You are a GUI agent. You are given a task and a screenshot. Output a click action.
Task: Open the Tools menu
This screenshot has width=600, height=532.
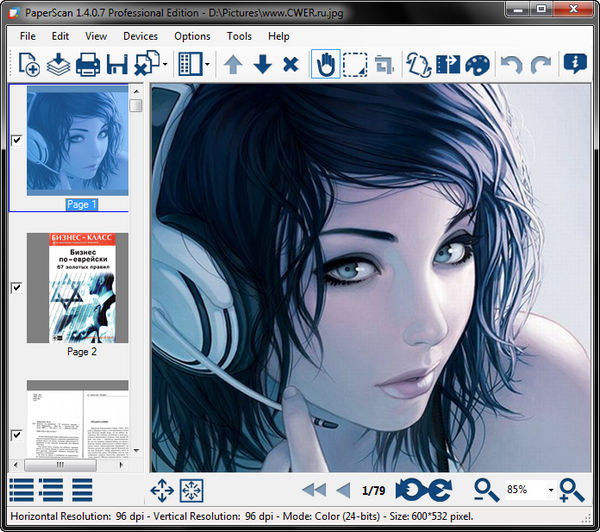click(239, 36)
